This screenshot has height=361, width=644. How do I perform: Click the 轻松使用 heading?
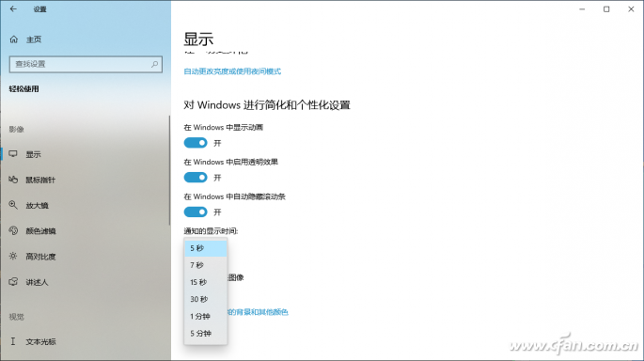pos(24,88)
